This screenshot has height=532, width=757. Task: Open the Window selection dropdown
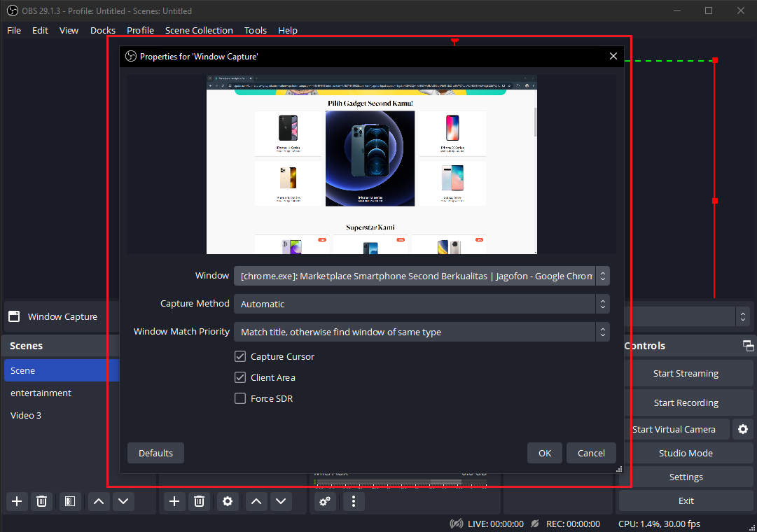coord(422,276)
